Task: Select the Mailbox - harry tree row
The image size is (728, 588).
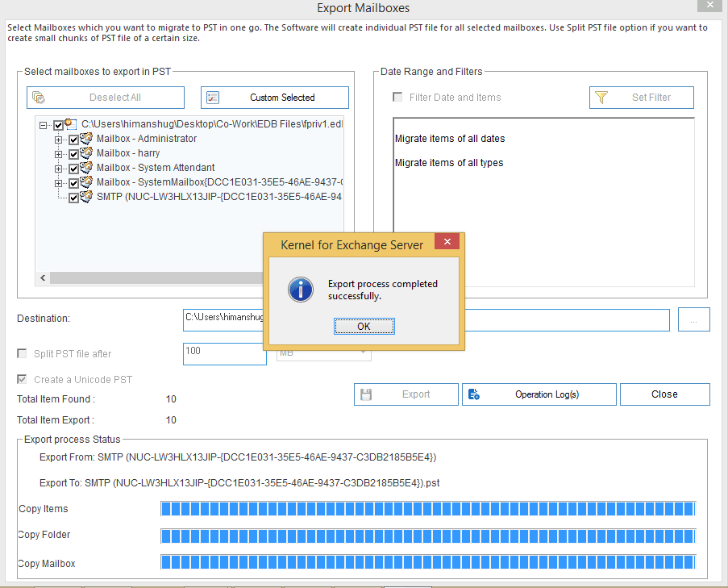Action: click(127, 152)
